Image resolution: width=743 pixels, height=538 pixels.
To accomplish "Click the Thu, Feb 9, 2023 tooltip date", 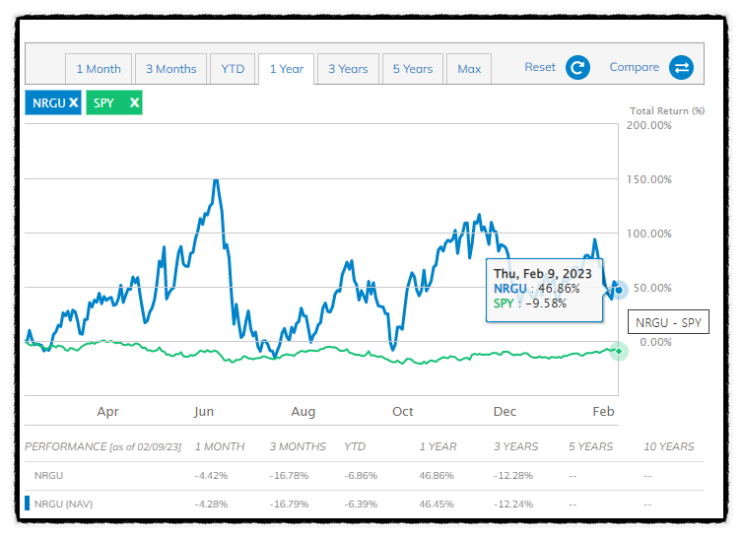I will coord(543,274).
